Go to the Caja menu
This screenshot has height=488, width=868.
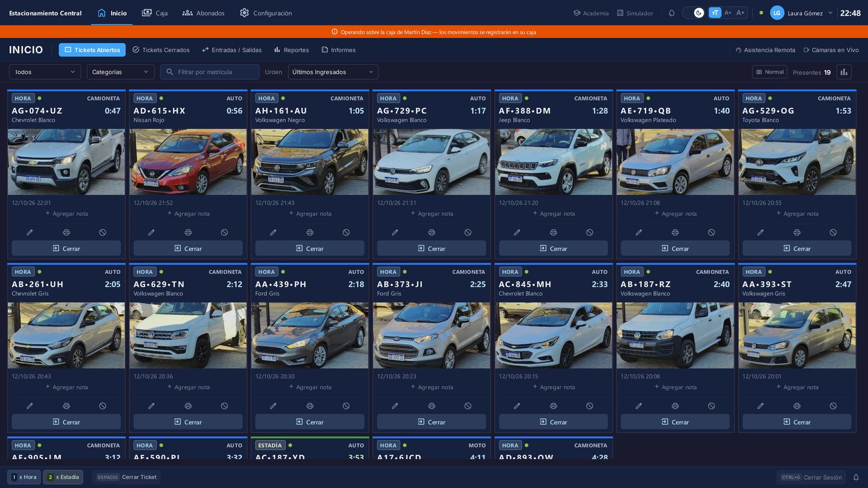pos(155,13)
